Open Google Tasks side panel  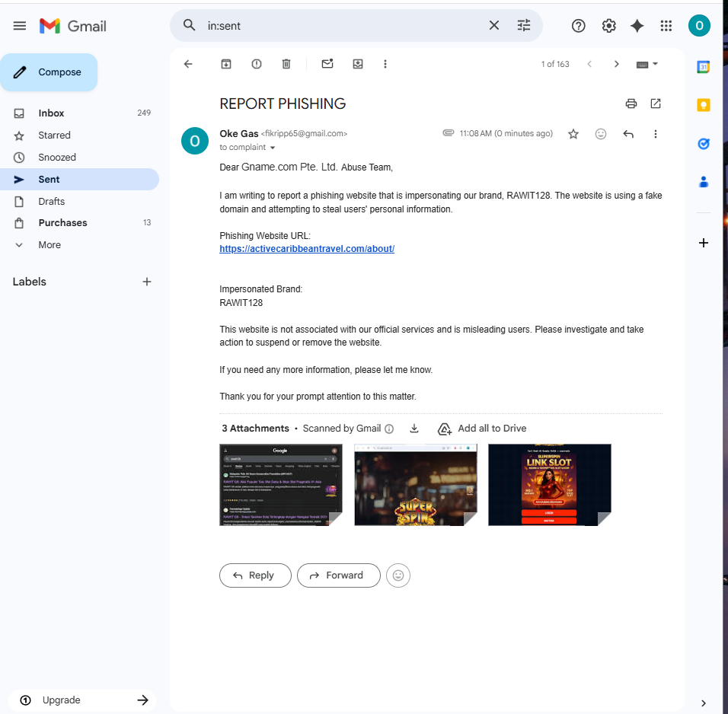(x=704, y=143)
